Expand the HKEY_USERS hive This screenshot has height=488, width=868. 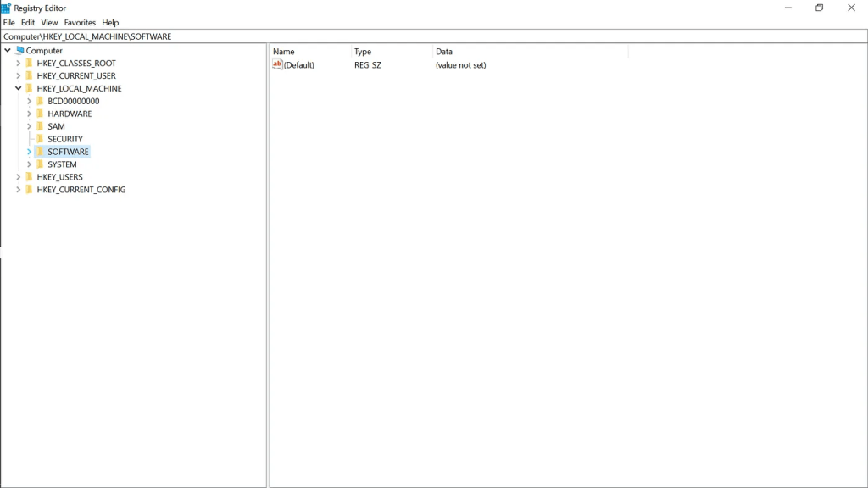click(18, 177)
